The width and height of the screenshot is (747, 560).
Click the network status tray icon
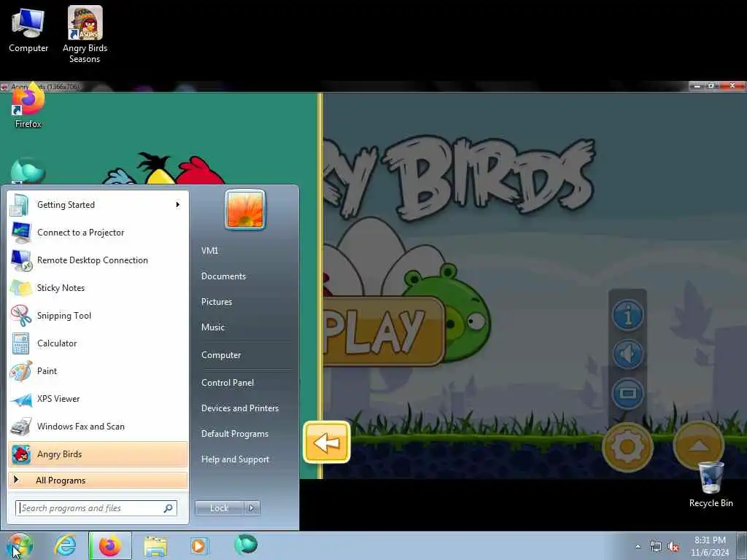pyautogui.click(x=656, y=547)
